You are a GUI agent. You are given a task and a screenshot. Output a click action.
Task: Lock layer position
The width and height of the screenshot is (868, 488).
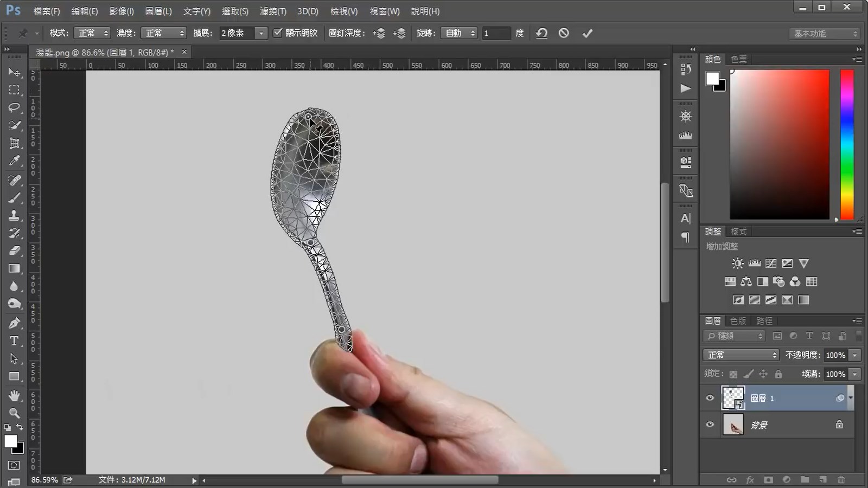pyautogui.click(x=763, y=374)
